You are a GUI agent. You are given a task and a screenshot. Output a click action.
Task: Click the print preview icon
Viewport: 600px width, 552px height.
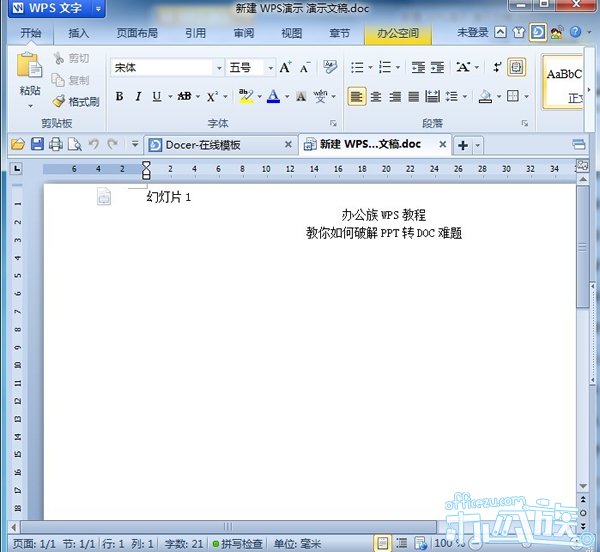(75, 145)
